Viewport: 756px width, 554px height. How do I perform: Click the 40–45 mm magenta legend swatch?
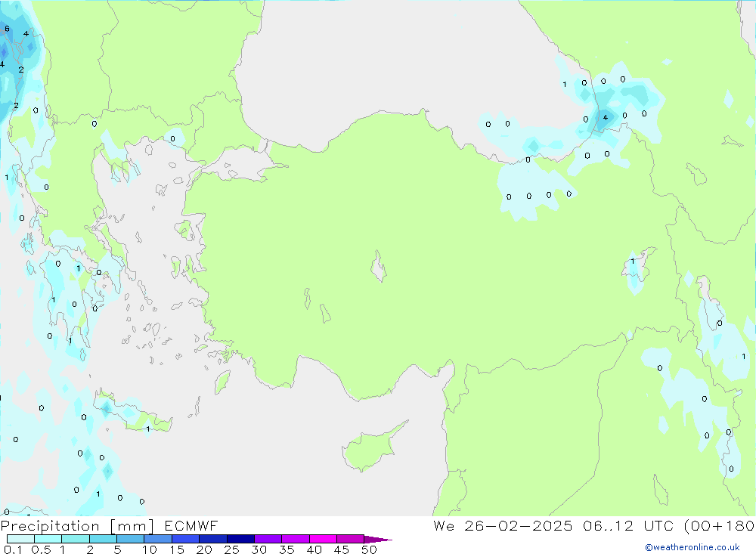coord(323,539)
